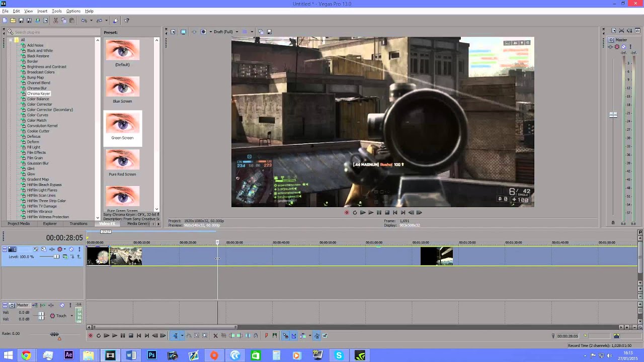Toggle Enable Snapping in timeline toolbar
Image resolution: width=644 pixels, height=362 pixels.
[x=286, y=335]
